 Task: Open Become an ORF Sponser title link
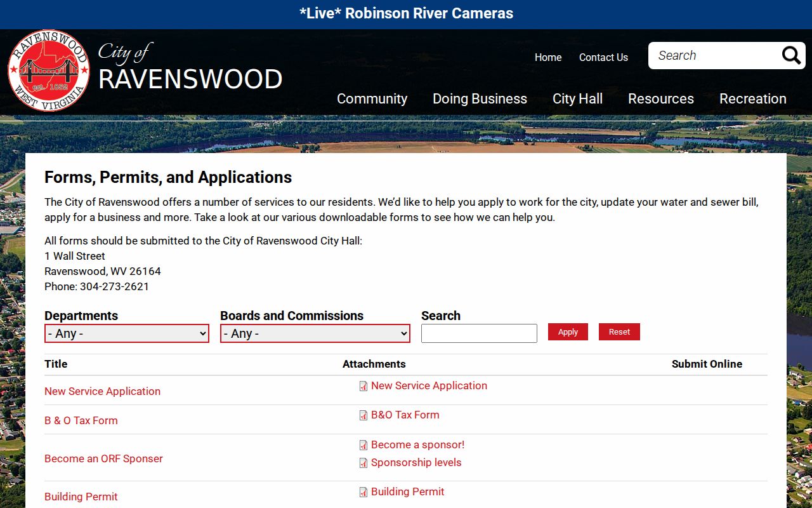click(x=103, y=458)
